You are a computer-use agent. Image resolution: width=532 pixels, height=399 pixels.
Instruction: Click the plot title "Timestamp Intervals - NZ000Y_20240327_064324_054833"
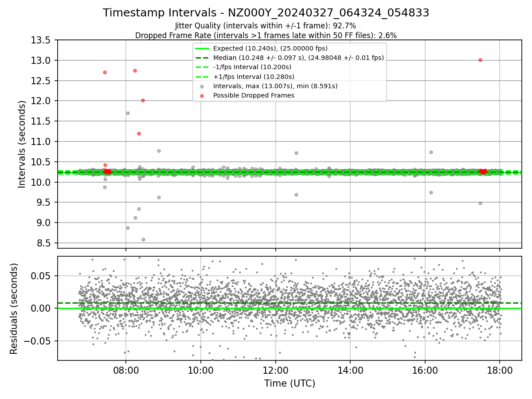coord(266,13)
